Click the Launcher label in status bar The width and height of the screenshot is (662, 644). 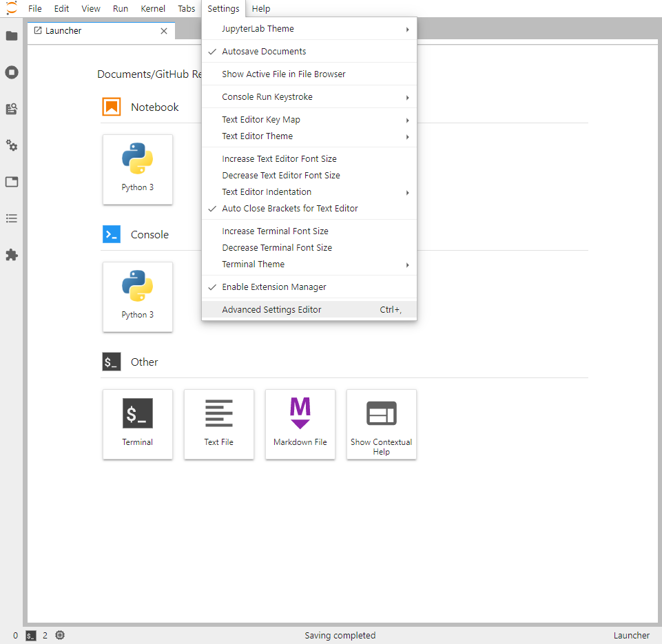point(632,636)
